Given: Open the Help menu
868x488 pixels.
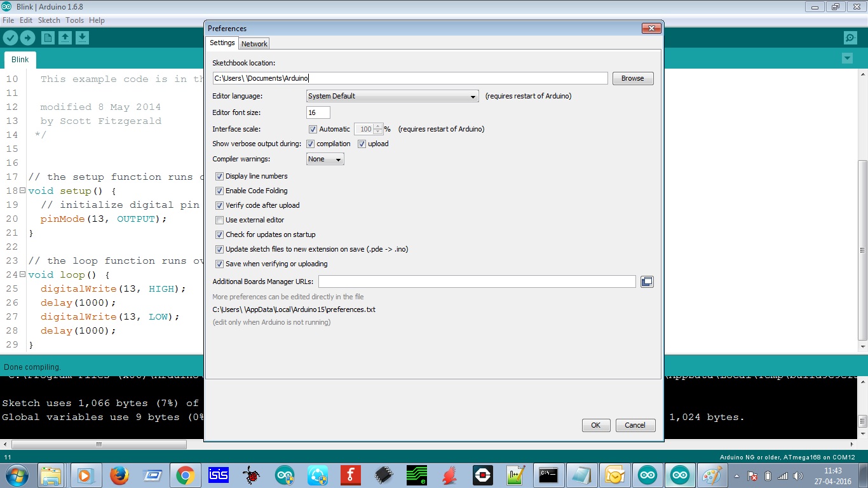Looking at the screenshot, I should (97, 20).
